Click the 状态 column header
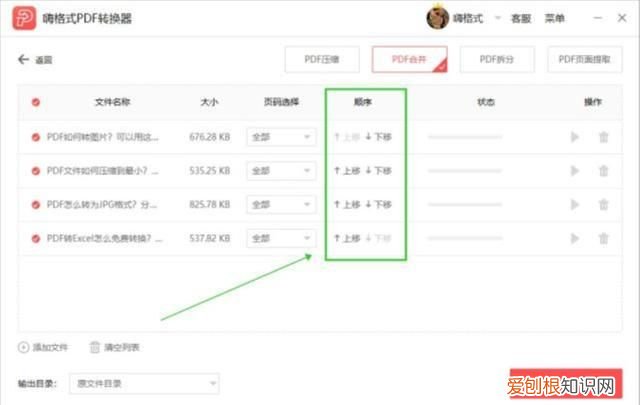The height and width of the screenshot is (405, 640). pos(486,102)
